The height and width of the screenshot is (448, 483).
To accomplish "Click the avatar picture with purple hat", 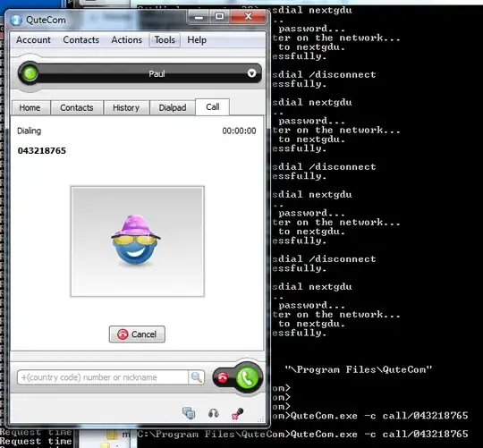I will click(x=138, y=241).
